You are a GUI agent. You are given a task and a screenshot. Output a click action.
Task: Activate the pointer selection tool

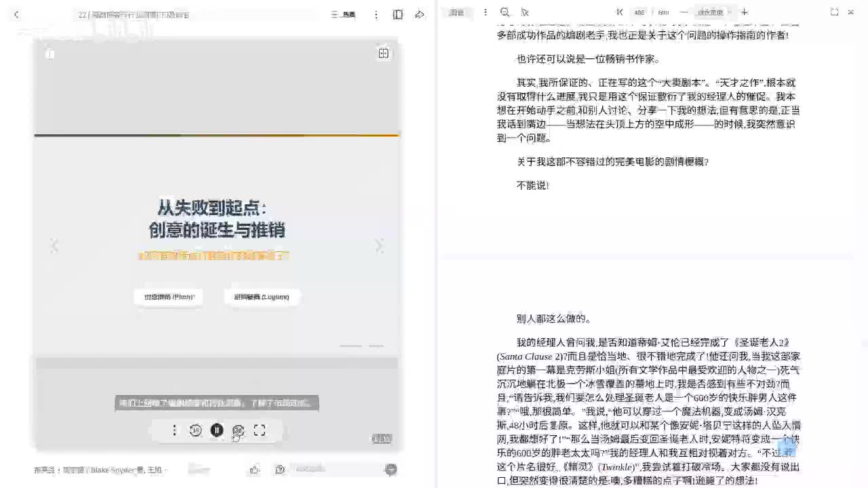click(x=525, y=12)
